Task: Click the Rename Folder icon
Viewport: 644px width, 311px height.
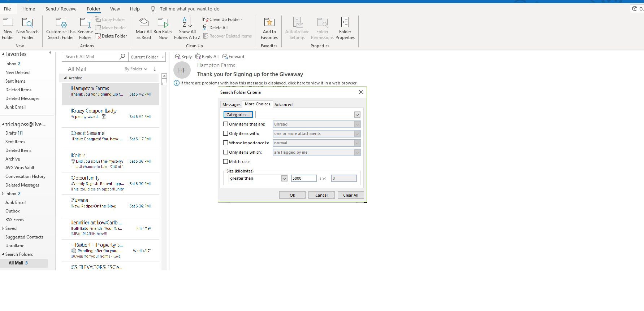Action: [85, 23]
